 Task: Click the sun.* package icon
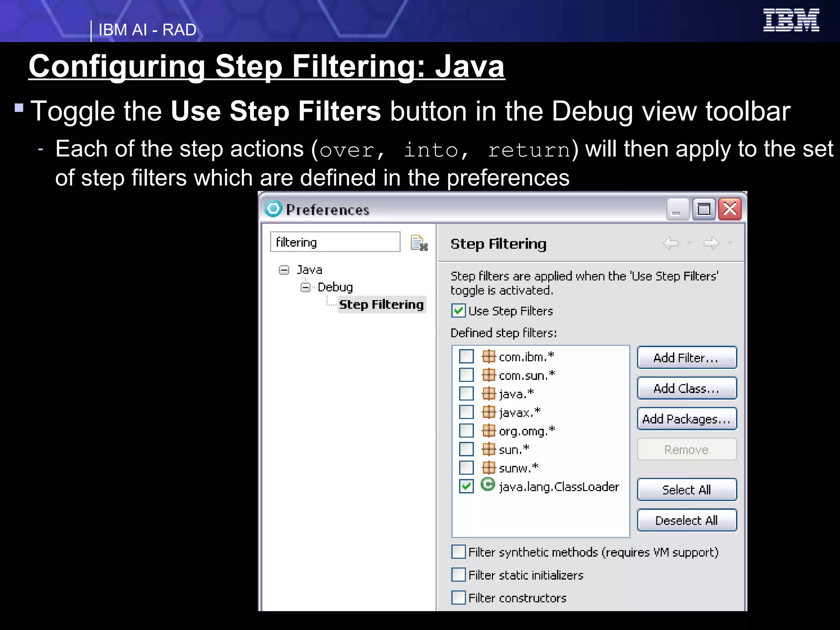(x=488, y=449)
